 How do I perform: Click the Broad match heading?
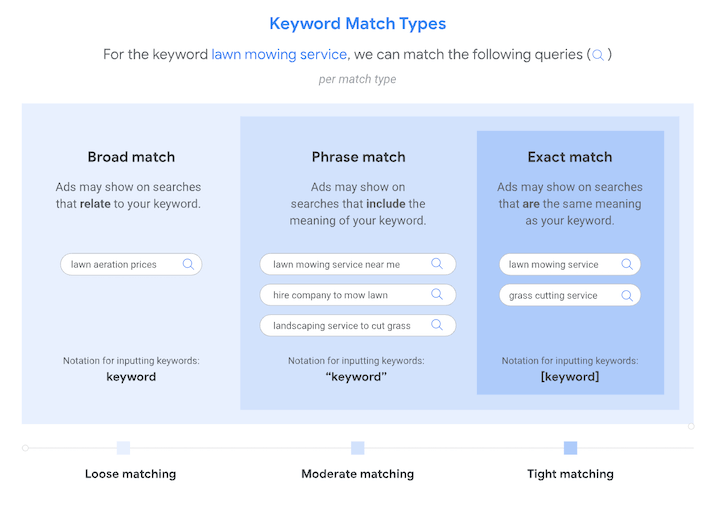(x=131, y=157)
